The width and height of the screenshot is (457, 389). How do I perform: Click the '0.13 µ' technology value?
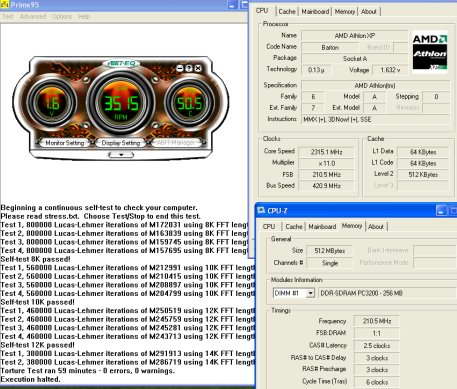click(x=316, y=70)
